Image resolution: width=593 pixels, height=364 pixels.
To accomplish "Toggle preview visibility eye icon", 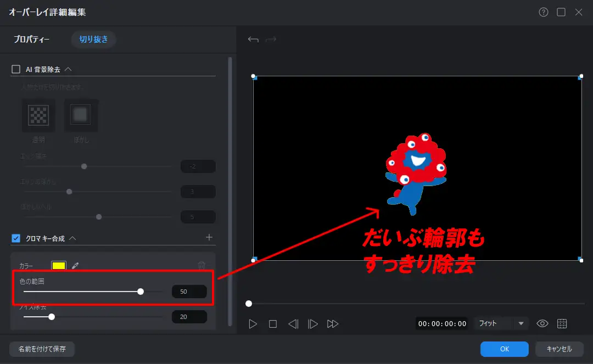I will click(542, 323).
